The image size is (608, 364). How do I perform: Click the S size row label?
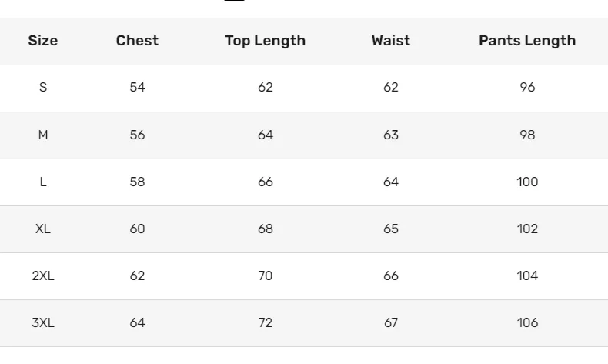43,88
